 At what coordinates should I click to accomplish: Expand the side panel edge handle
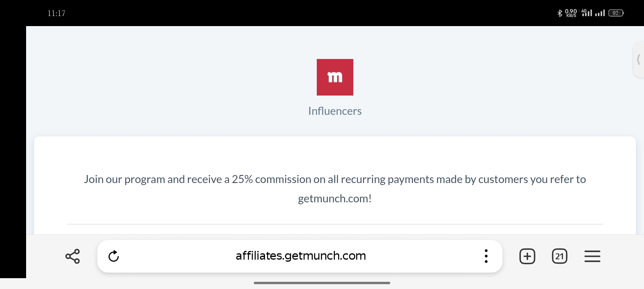click(x=638, y=59)
